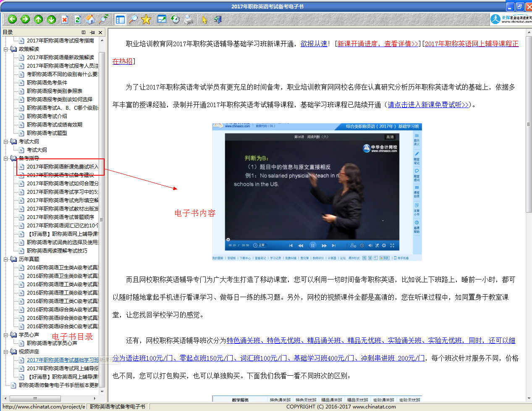Click the 请点击进入新课免费试听 link

pyautogui.click(x=428, y=105)
